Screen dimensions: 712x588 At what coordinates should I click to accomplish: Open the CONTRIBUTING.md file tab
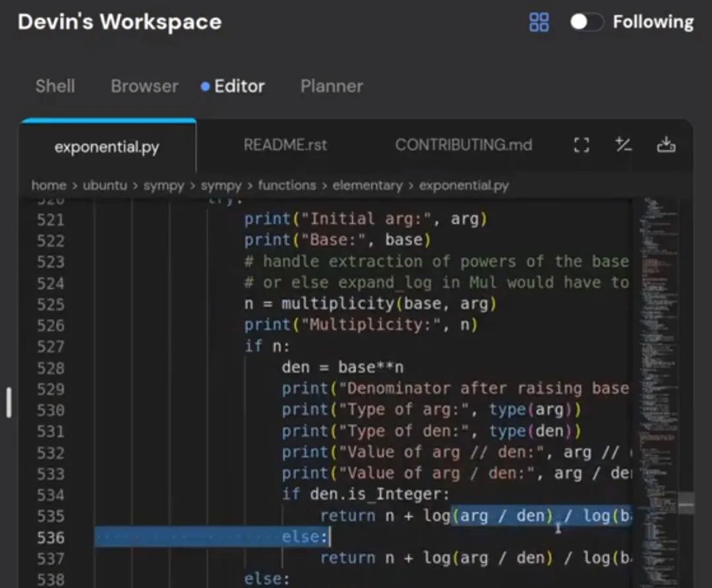[463, 145]
